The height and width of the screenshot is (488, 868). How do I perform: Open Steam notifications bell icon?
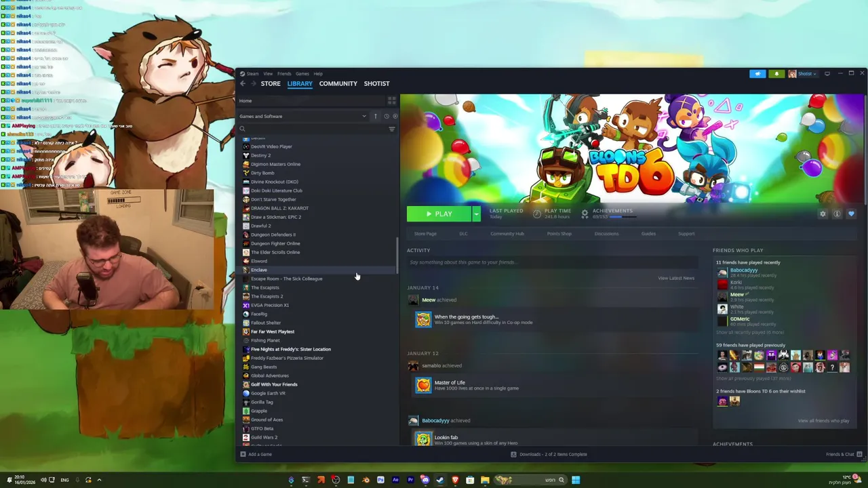[x=776, y=73]
